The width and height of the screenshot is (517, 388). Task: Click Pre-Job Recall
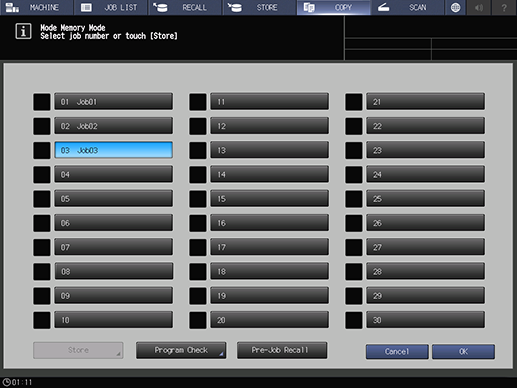click(x=282, y=350)
